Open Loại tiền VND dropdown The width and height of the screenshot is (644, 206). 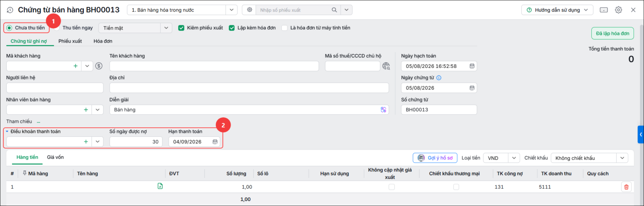(514, 158)
